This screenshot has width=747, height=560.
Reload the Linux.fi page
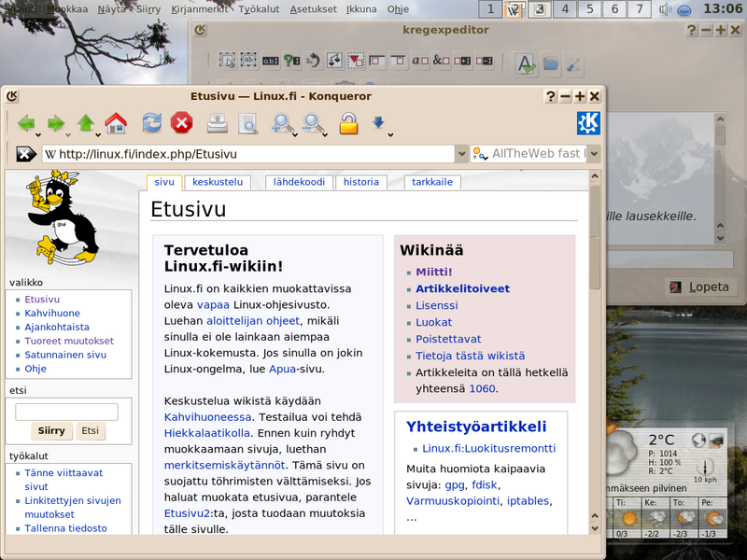pyautogui.click(x=152, y=122)
